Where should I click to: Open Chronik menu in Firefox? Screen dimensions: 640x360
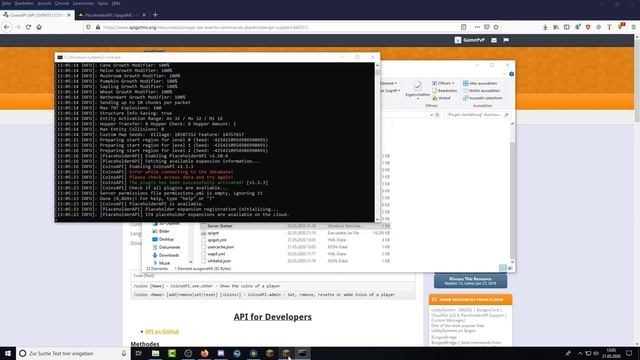(x=62, y=3)
